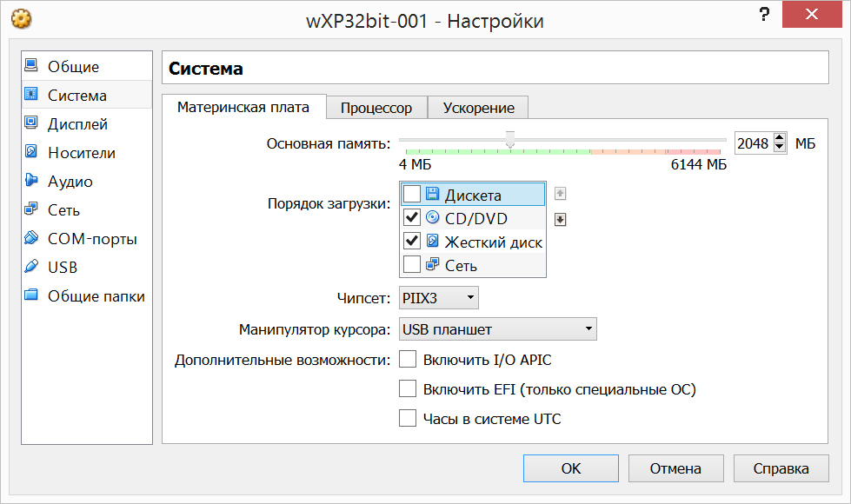
Task: Decrease memory with spinner down arrow
Action: coord(780,148)
